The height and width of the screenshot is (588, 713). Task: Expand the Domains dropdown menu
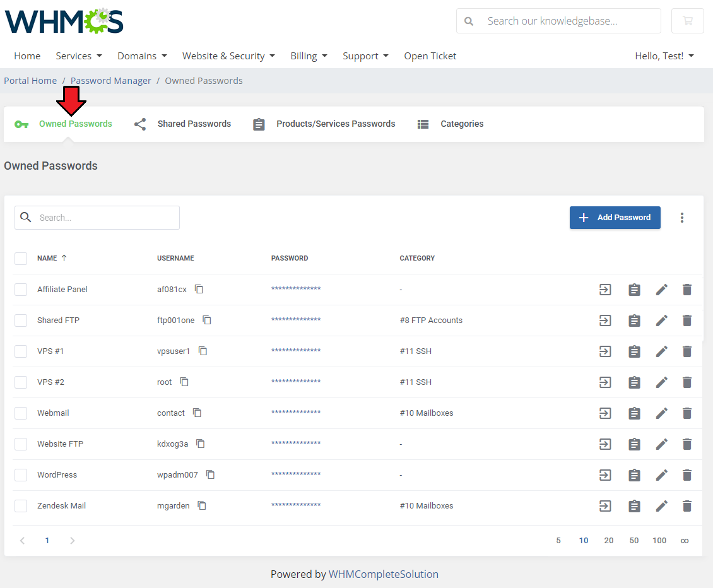click(x=143, y=56)
